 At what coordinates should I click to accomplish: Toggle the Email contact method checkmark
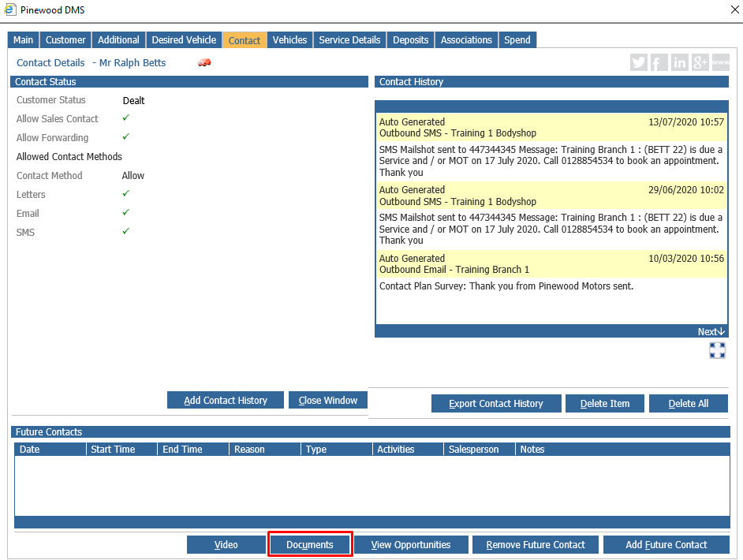click(x=125, y=213)
